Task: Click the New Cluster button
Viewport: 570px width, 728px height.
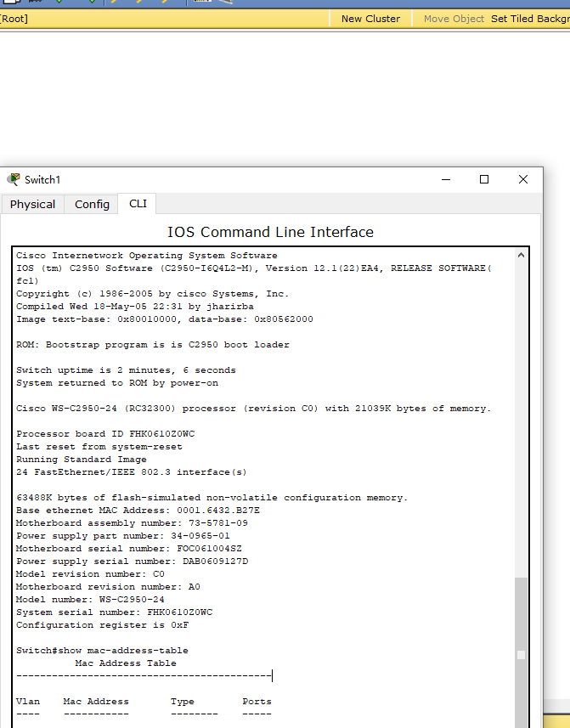Action: (x=370, y=19)
